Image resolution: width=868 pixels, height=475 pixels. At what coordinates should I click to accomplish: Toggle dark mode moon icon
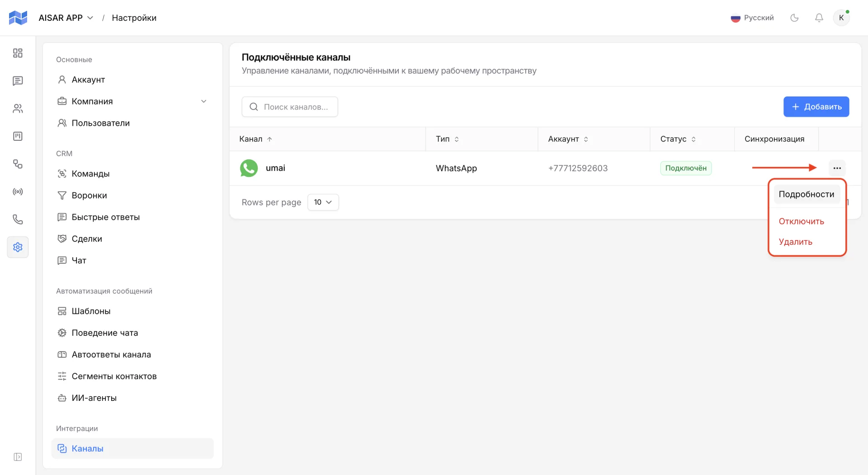[794, 18]
